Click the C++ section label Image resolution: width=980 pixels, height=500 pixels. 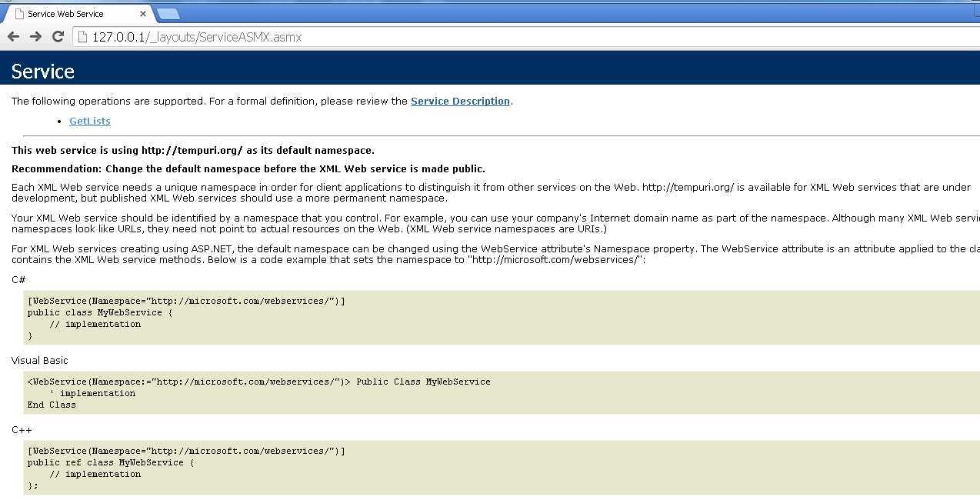pos(22,429)
